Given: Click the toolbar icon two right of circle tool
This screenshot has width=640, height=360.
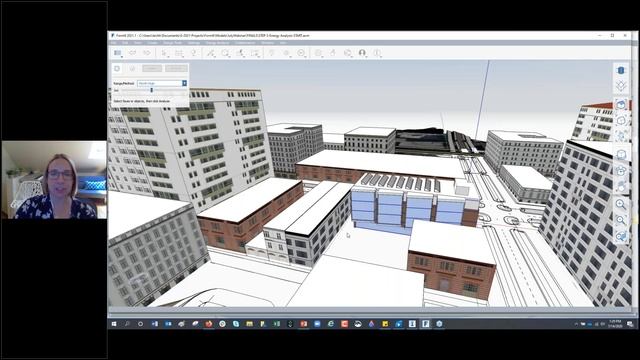Looking at the screenshot, I should click(x=256, y=53).
